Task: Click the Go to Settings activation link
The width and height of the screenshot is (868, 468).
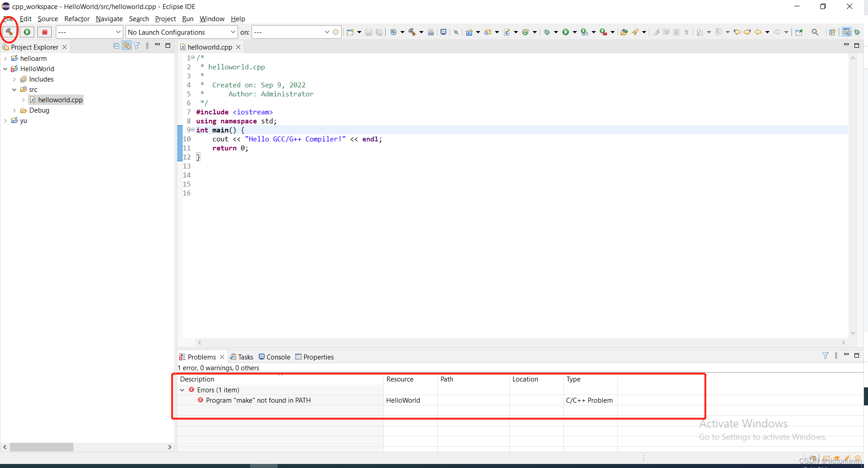Action: click(x=763, y=436)
